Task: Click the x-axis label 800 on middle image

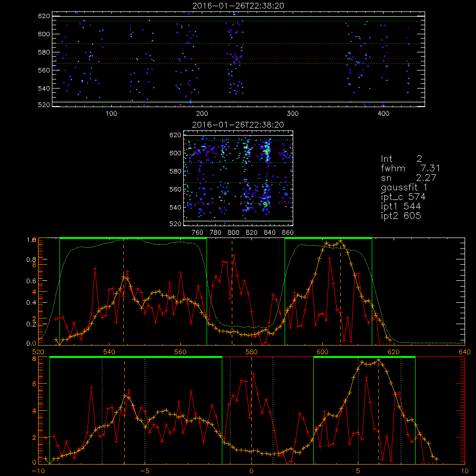Action: click(x=233, y=233)
